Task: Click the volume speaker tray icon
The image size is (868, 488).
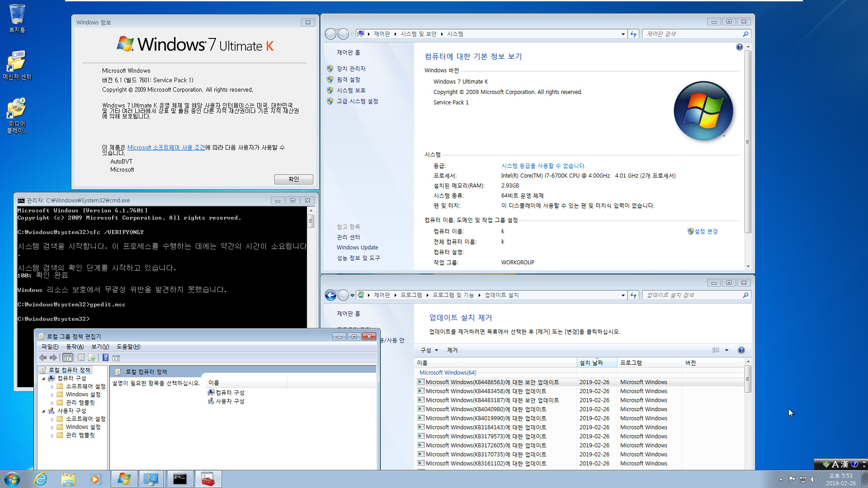Action: pos(814,479)
